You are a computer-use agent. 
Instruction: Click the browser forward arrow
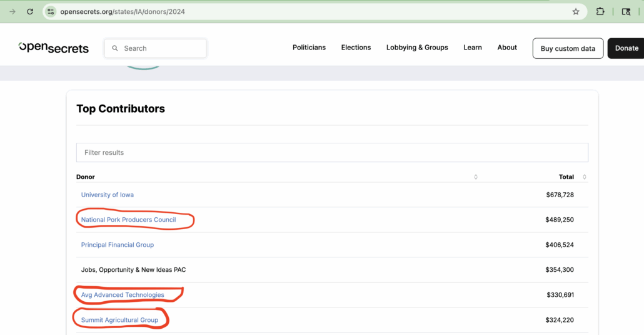(13, 11)
